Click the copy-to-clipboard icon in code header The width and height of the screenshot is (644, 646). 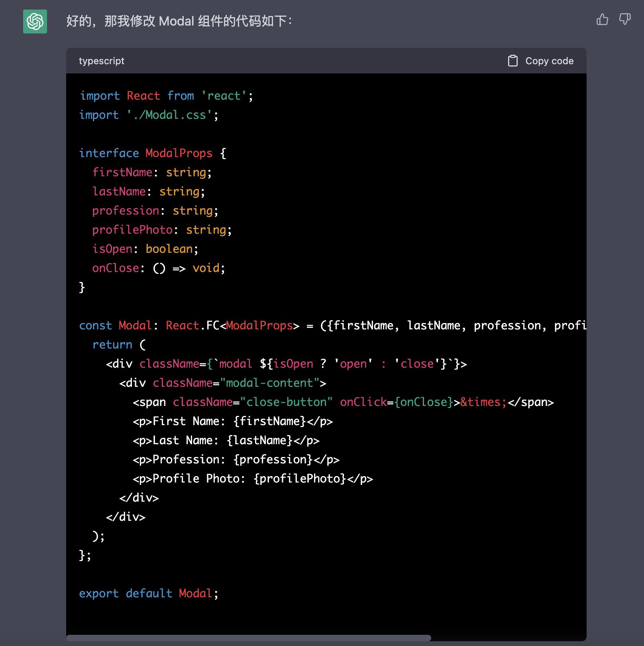[x=512, y=61]
